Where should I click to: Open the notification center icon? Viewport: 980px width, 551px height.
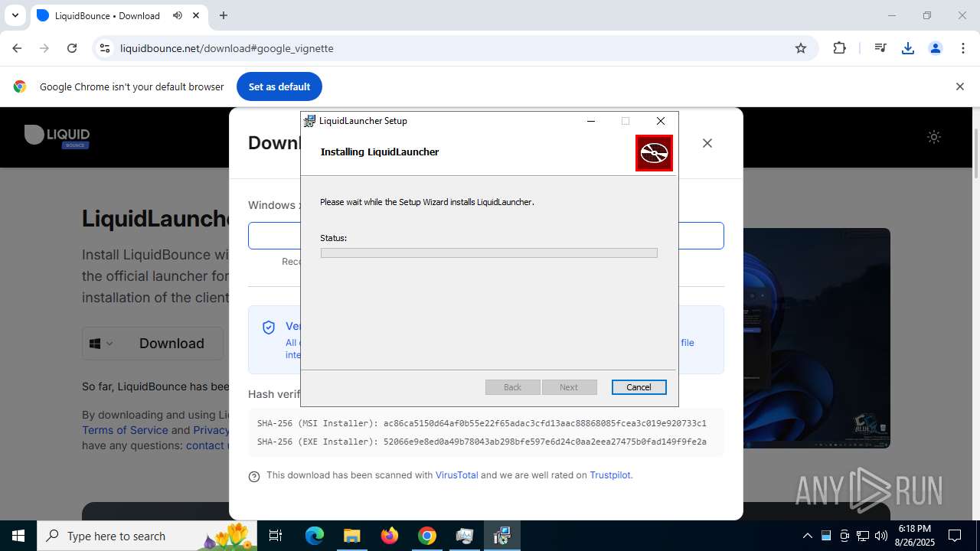[x=955, y=536]
